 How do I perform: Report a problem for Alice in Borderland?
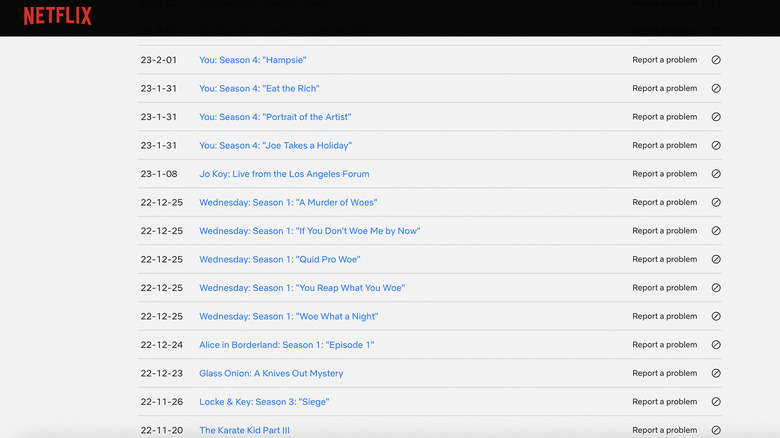tap(665, 345)
